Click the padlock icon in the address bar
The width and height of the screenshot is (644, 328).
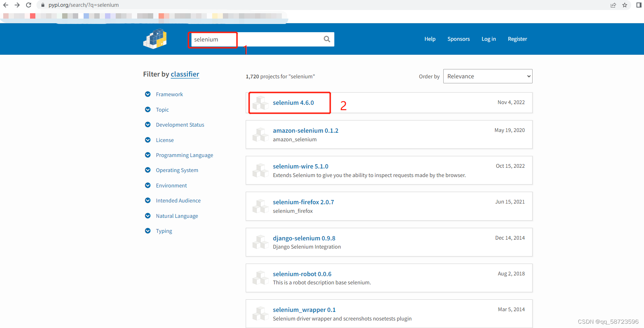43,5
